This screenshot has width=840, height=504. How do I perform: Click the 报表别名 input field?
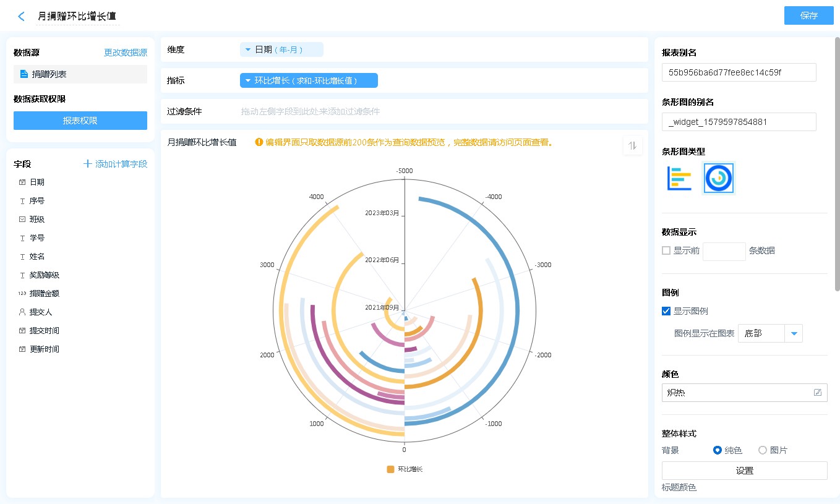(739, 72)
